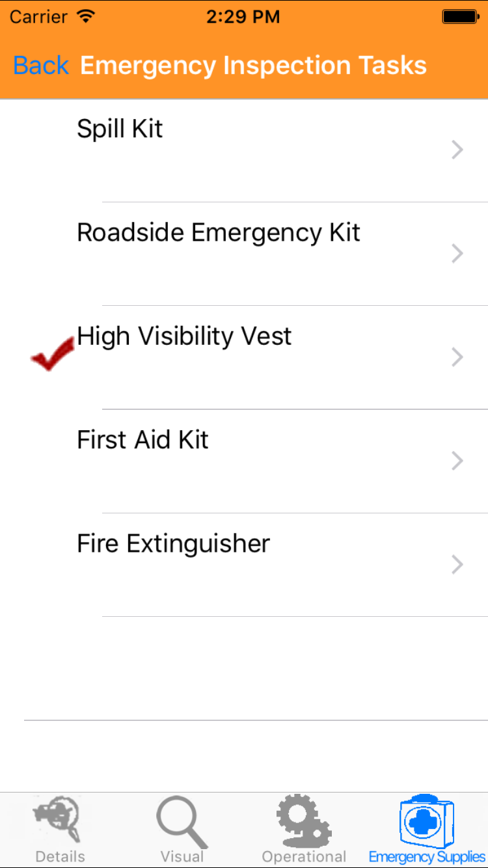Select the First Aid Kit label
This screenshot has height=868, width=488.
coord(142,440)
